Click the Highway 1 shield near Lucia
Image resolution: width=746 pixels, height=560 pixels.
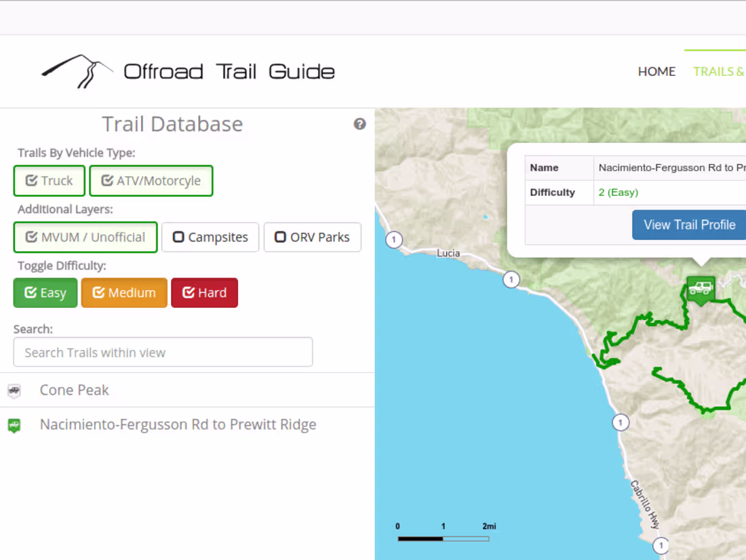(394, 239)
